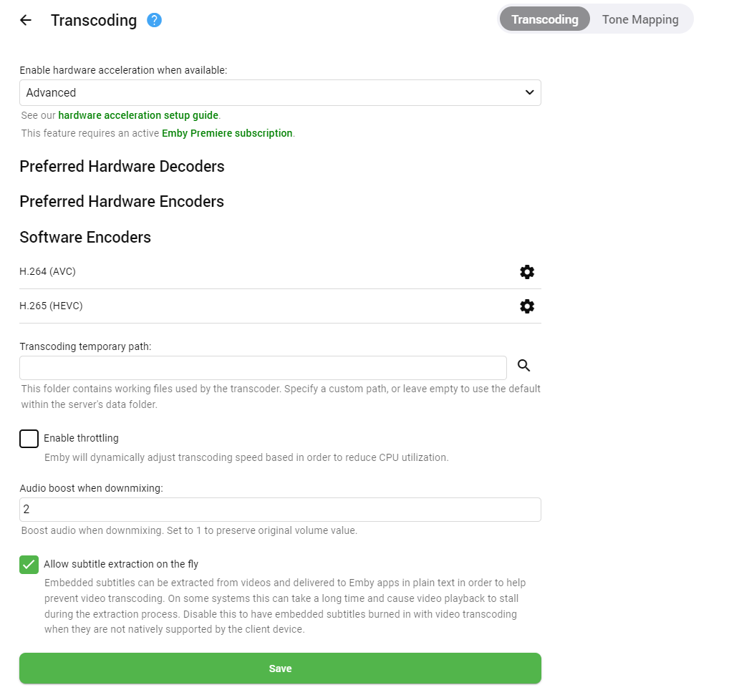
Task: Open hardware acceleration setup guide link
Action: 138,115
